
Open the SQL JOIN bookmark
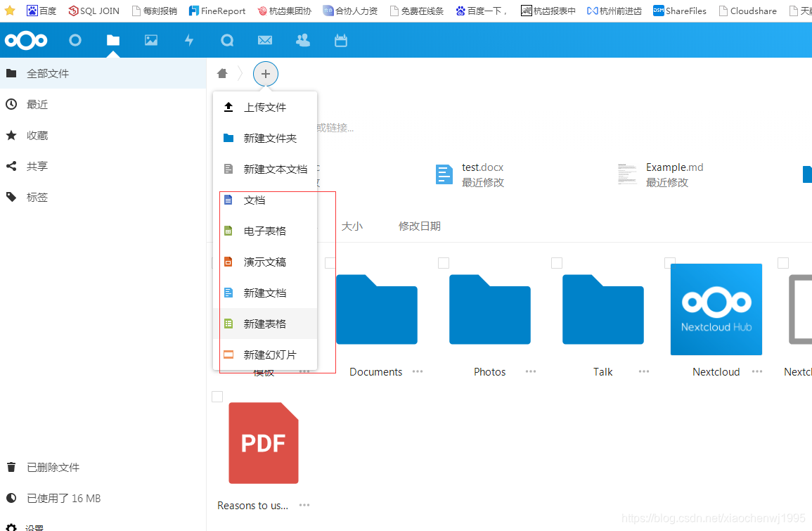coord(94,11)
